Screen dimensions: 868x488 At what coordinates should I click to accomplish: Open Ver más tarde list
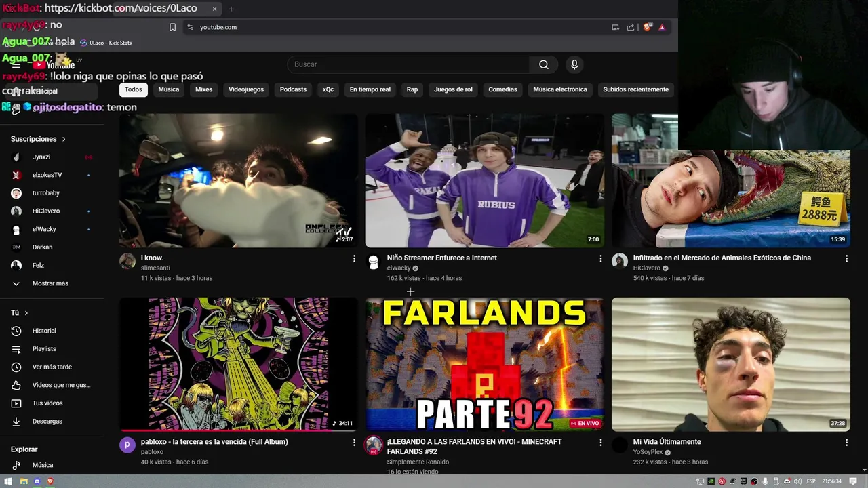click(x=53, y=367)
